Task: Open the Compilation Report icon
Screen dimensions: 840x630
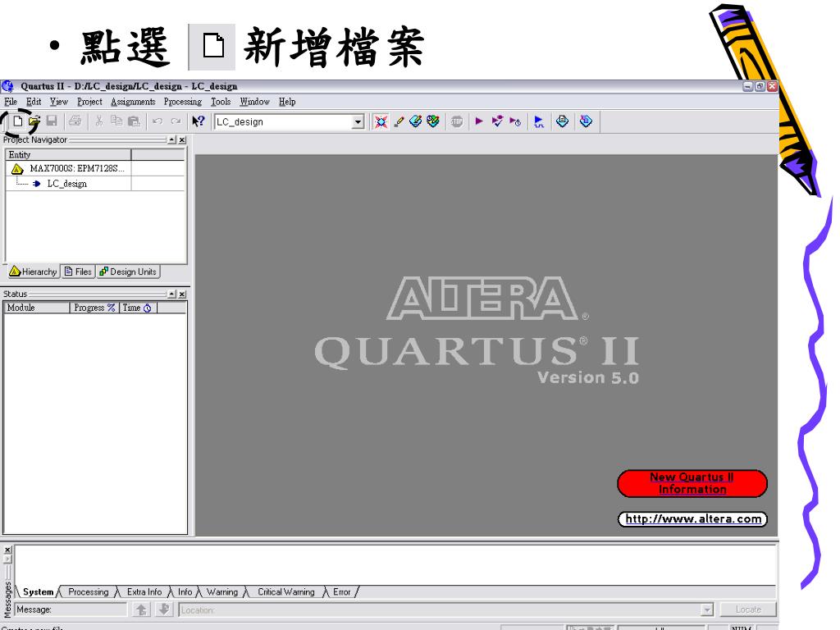Action: tap(562, 121)
